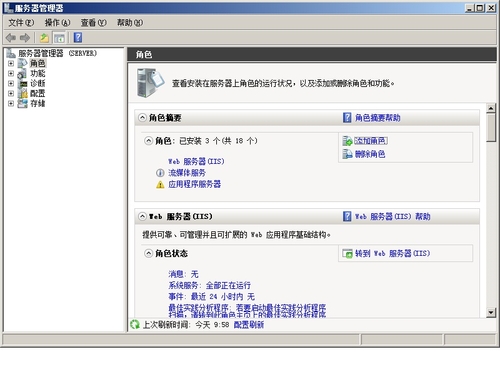Click the 角色 tree node icon
This screenshot has height=384, width=500.
click(x=22, y=63)
